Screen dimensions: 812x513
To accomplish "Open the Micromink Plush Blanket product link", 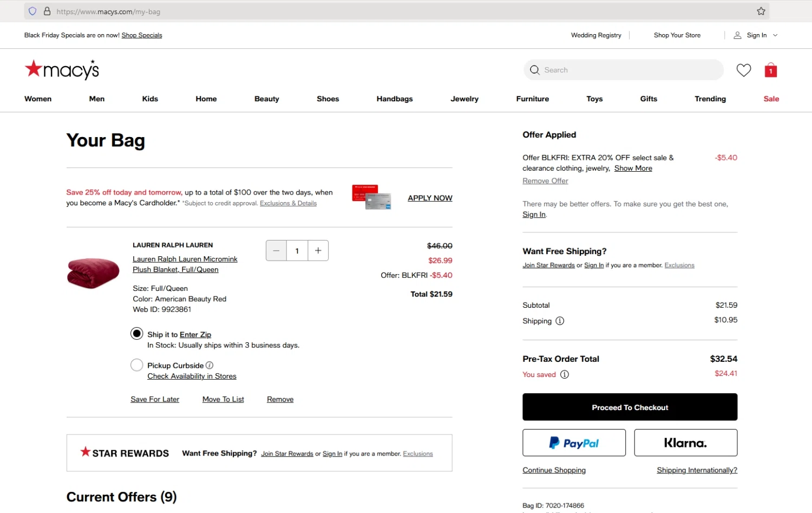I will click(185, 264).
